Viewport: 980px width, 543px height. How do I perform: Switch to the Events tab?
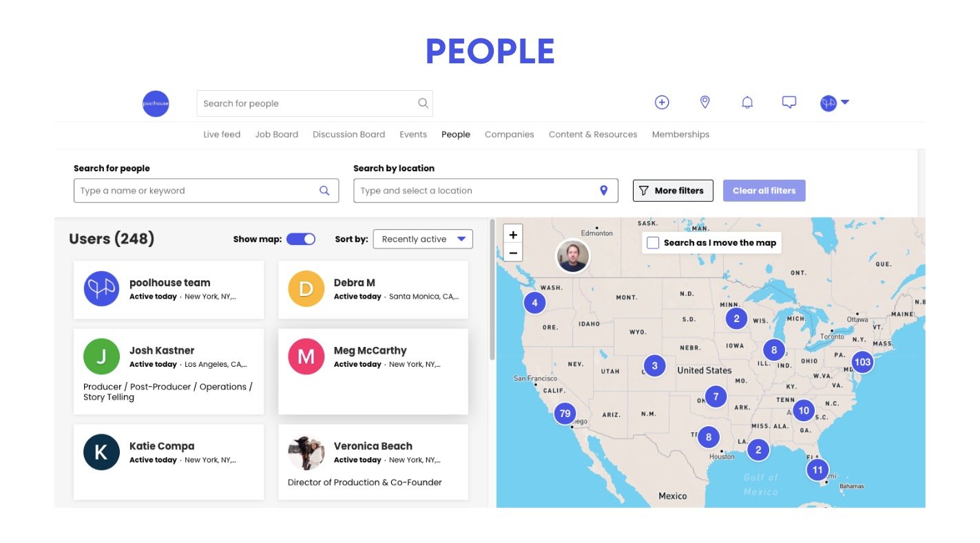pos(413,134)
